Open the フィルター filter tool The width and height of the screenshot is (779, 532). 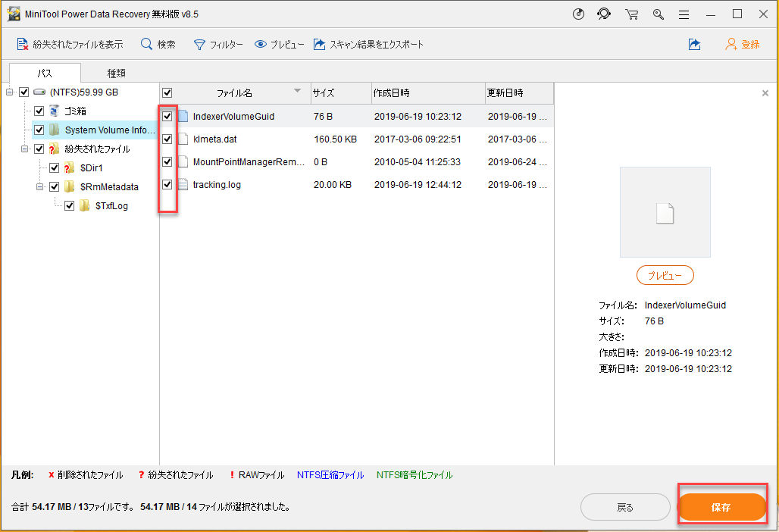point(218,44)
